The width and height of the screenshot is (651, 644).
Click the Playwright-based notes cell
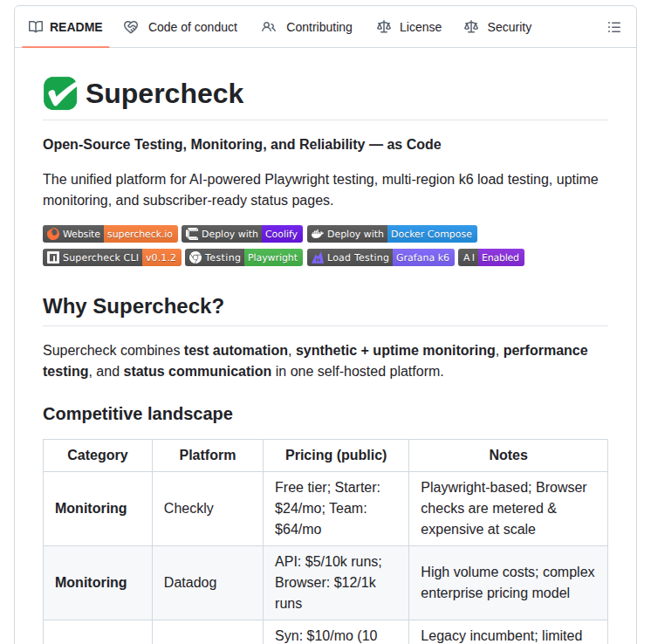point(508,508)
